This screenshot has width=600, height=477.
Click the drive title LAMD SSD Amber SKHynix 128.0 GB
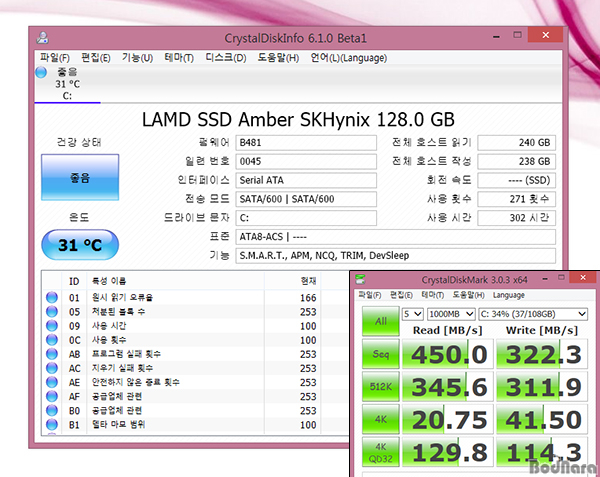coord(298,120)
